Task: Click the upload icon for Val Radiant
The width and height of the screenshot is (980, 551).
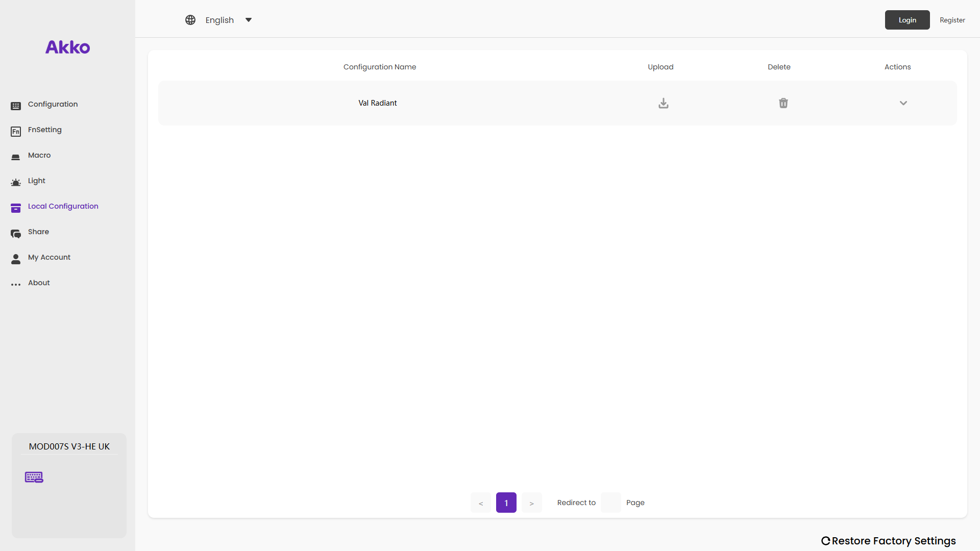Action: coord(663,103)
